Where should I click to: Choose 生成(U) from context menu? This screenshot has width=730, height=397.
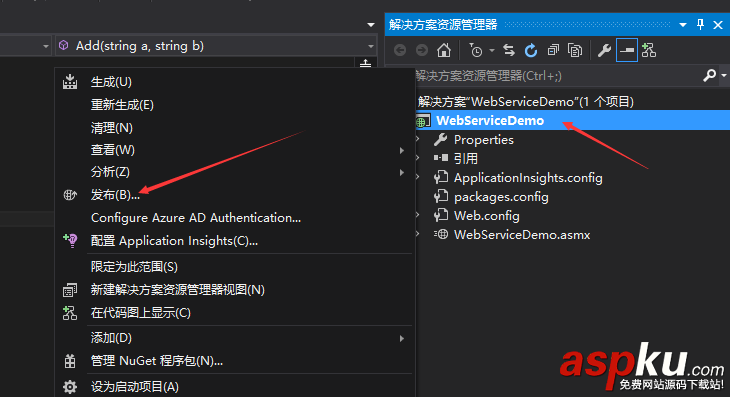point(235,82)
